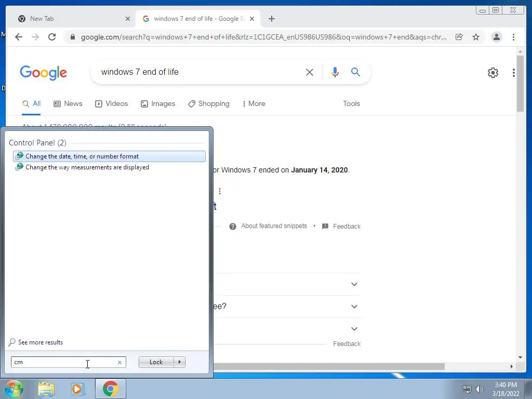
Task: Open a new Chrome tab
Action: point(271,19)
